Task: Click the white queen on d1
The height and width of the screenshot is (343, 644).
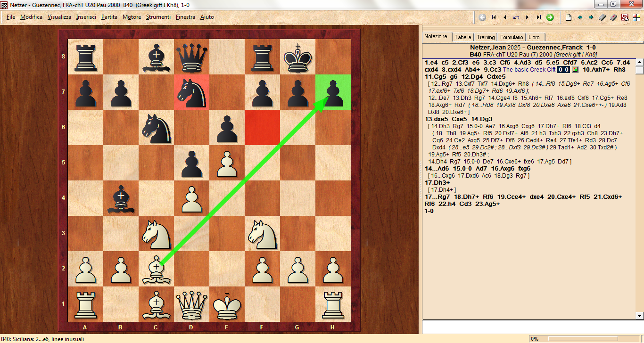Action: [x=192, y=304]
